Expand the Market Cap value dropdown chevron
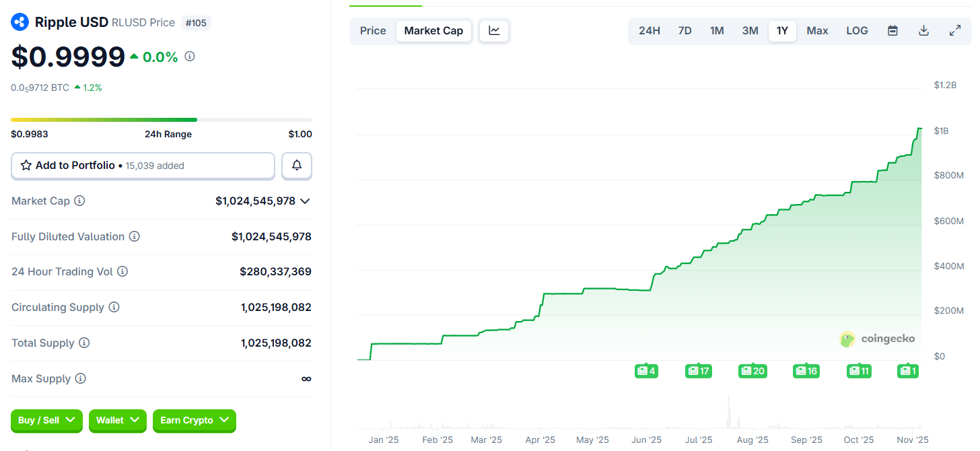The image size is (980, 451). [304, 201]
